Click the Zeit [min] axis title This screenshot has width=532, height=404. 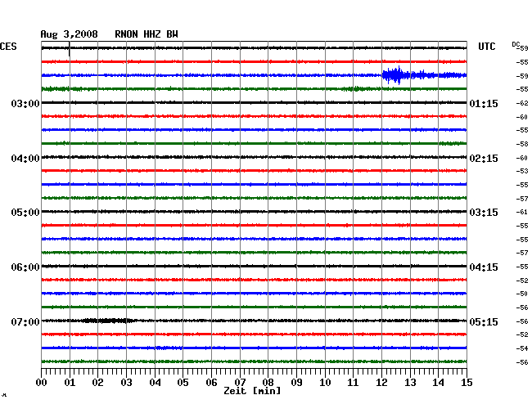(252, 391)
